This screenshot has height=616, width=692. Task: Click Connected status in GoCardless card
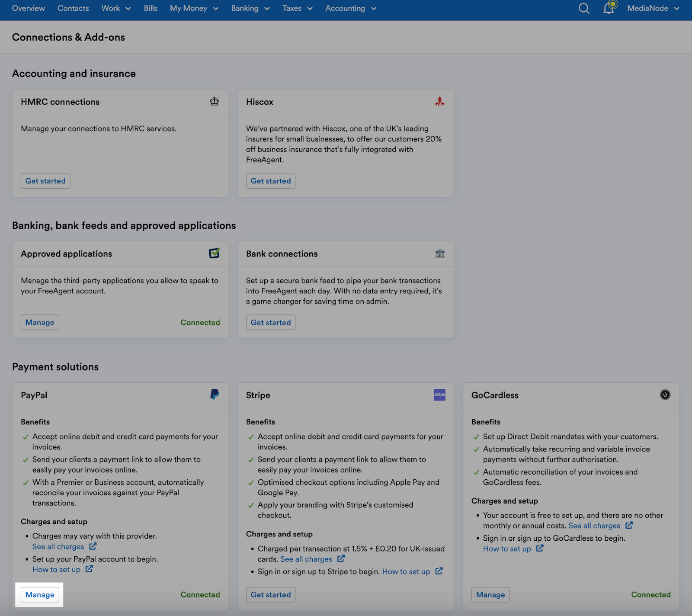(651, 594)
